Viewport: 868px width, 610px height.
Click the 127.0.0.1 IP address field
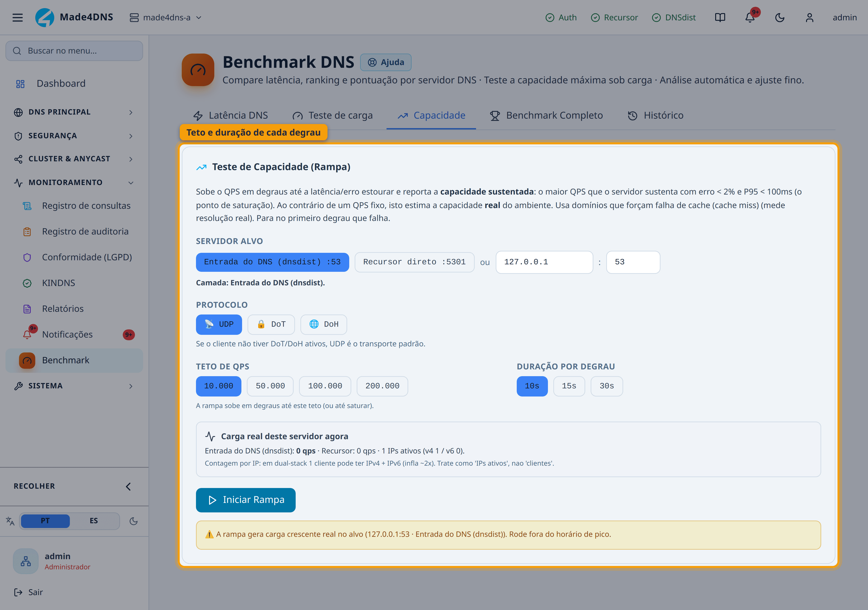click(x=544, y=262)
